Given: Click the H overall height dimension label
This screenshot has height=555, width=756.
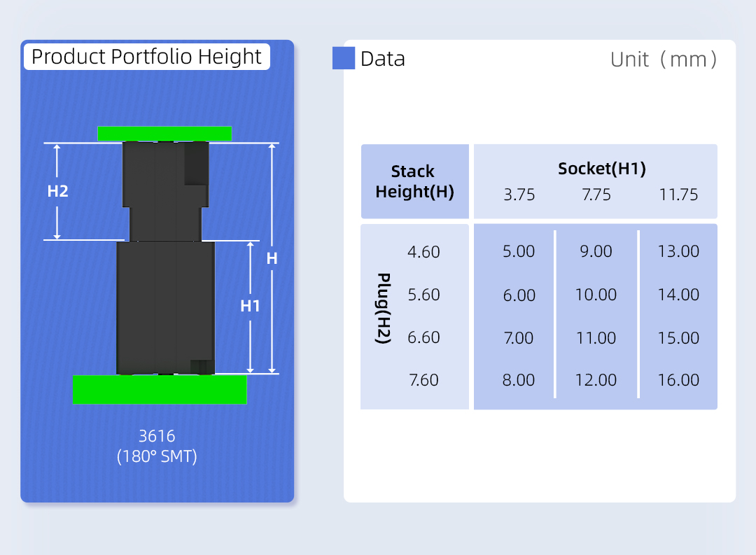Looking at the screenshot, I should 272,259.
